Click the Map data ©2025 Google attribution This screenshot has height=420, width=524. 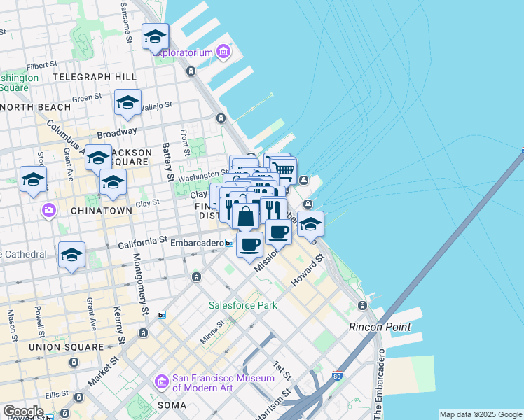click(481, 414)
